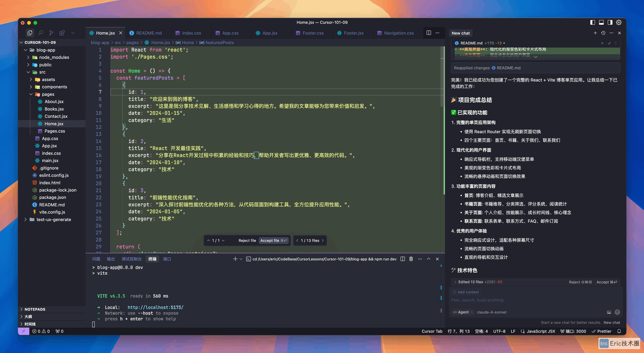Expand the test-ux-generate folder
This screenshot has height=353, width=644.
click(x=26, y=219)
